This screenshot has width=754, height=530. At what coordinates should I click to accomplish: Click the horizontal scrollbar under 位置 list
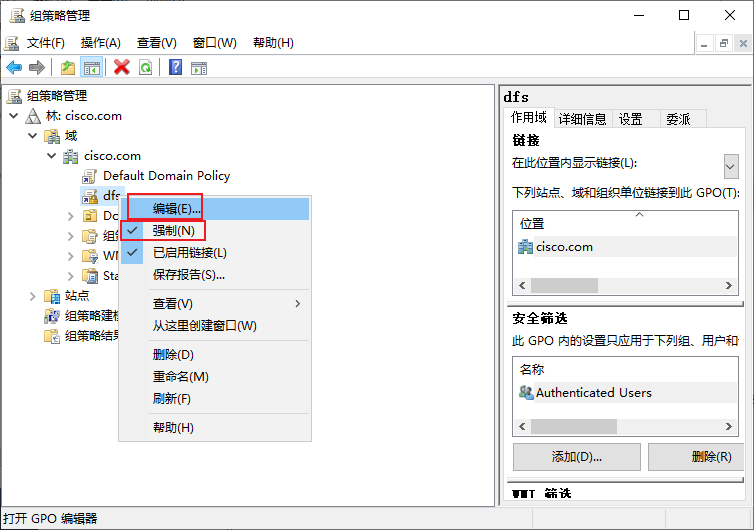[x=625, y=285]
